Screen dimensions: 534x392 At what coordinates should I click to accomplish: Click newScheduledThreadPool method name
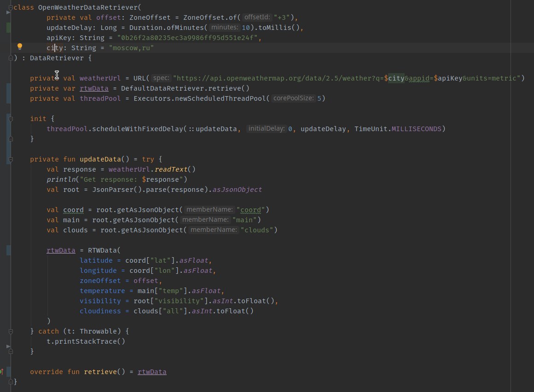coord(221,98)
